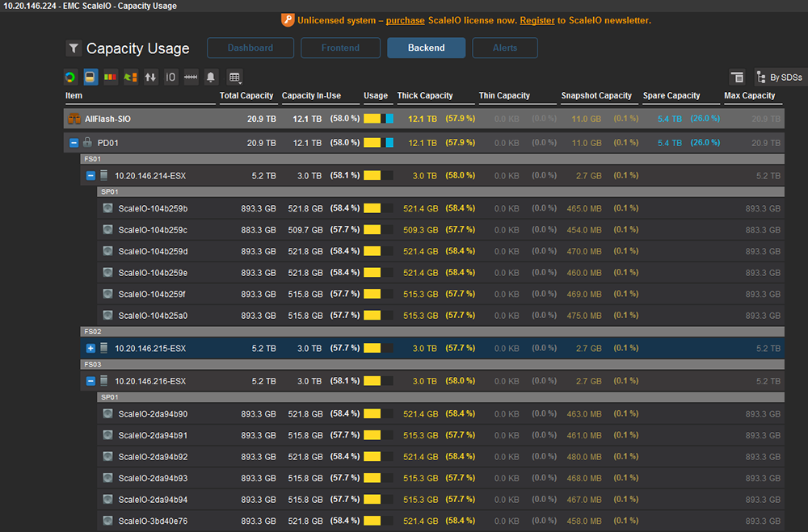Select the highlighted capacity disk toolbar icon
Image resolution: width=808 pixels, height=532 pixels.
(x=90, y=77)
